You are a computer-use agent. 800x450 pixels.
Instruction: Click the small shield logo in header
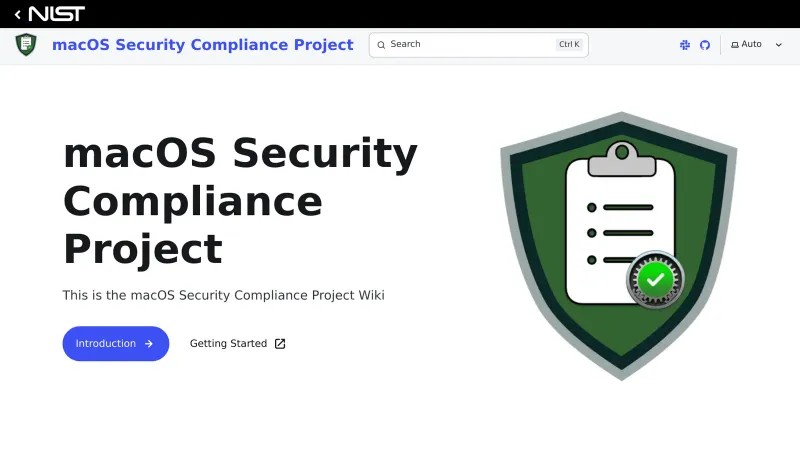pyautogui.click(x=26, y=45)
